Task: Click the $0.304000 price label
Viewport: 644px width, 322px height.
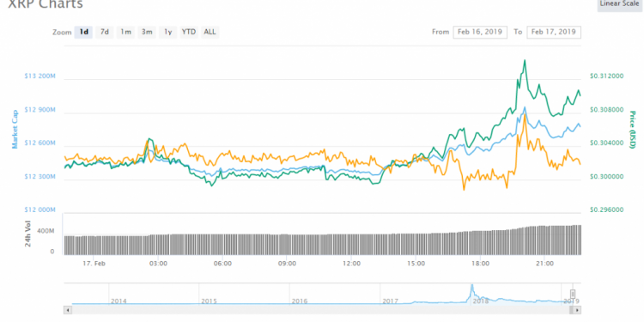Action: point(606,143)
